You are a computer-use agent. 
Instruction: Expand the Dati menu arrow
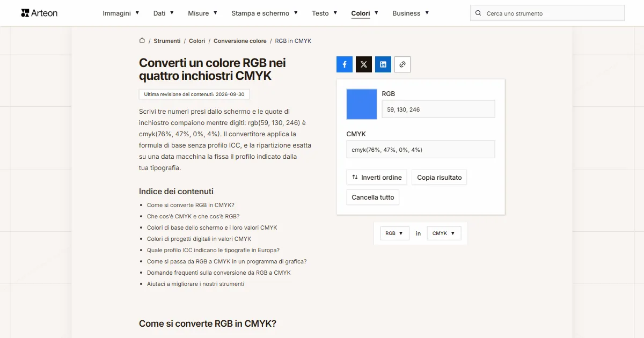pos(172,13)
